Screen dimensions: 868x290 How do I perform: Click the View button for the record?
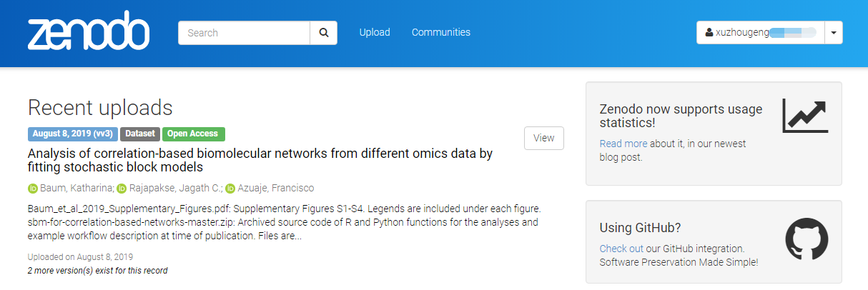click(543, 138)
